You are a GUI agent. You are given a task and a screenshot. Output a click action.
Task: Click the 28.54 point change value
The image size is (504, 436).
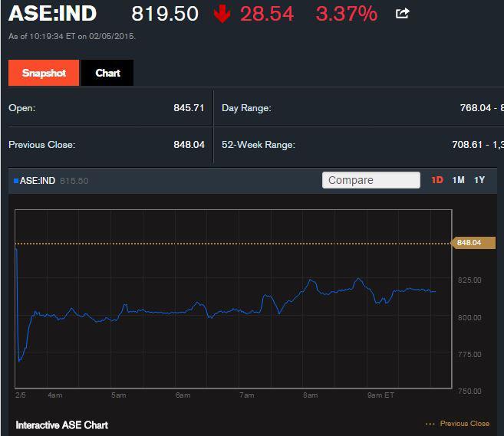[x=267, y=14]
